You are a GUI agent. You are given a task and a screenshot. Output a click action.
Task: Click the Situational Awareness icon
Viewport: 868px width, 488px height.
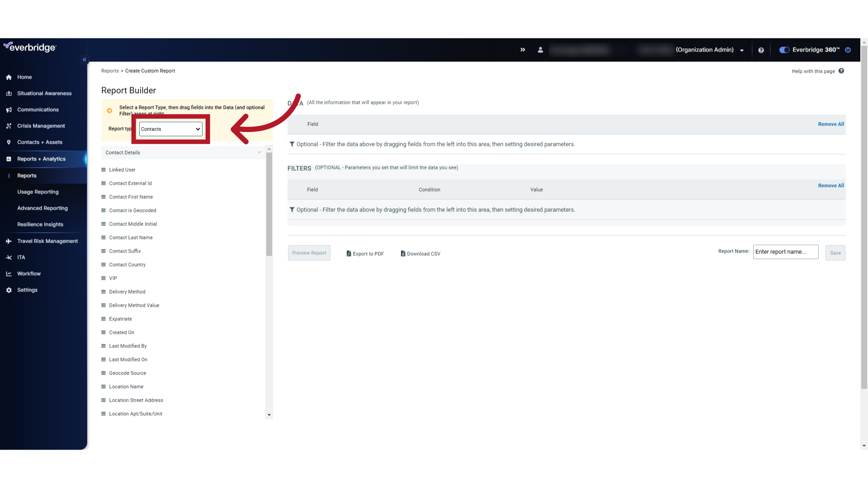9,93
